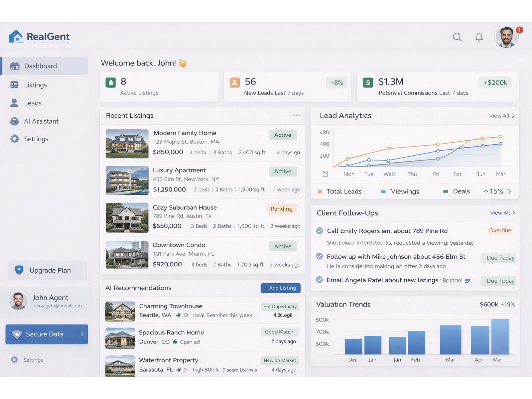Open the Downtown Condo thumbnail
This screenshot has width=532, height=399.
click(x=127, y=255)
